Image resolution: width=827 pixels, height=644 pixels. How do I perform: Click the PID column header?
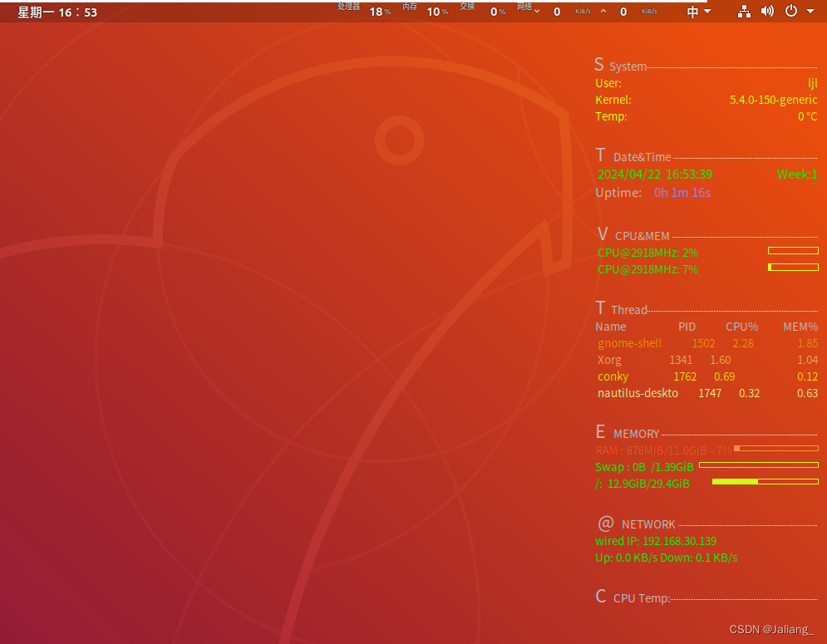click(687, 327)
